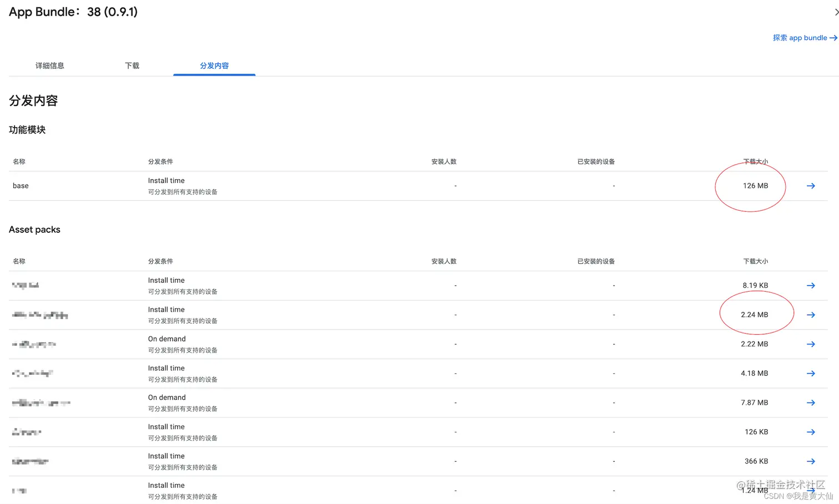Open base module details arrow
The height and width of the screenshot is (504, 839).
[811, 186]
